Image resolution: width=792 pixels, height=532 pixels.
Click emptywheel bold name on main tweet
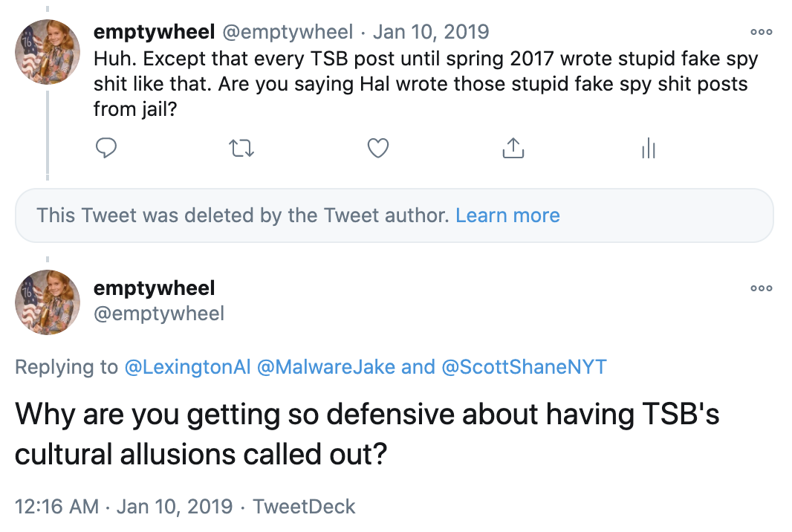tap(154, 288)
